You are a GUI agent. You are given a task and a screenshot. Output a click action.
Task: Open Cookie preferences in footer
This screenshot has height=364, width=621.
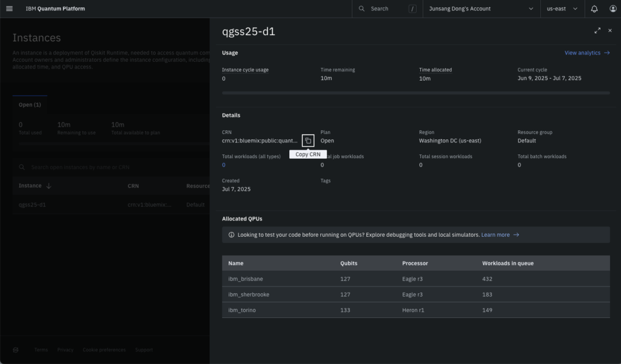coord(104,349)
